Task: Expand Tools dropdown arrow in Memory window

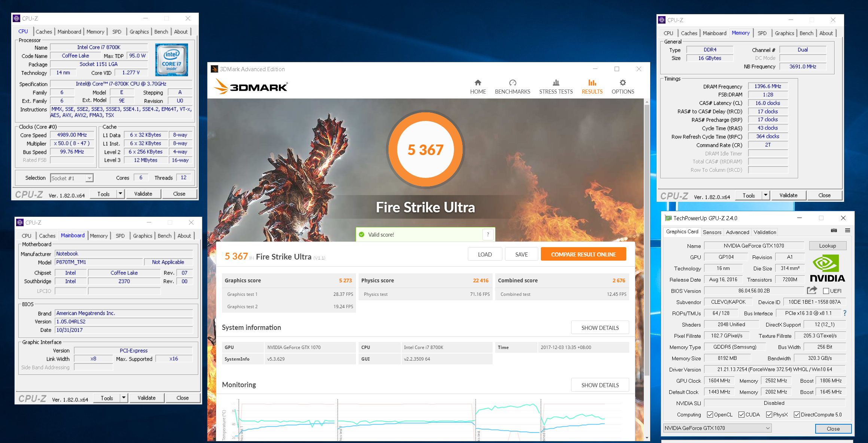Action: pos(765,195)
